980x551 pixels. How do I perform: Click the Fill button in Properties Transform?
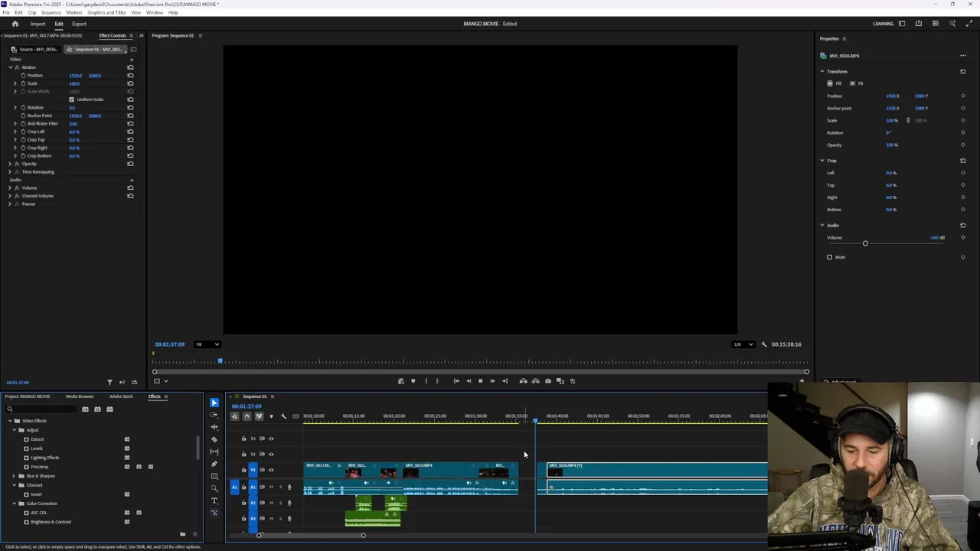click(835, 83)
